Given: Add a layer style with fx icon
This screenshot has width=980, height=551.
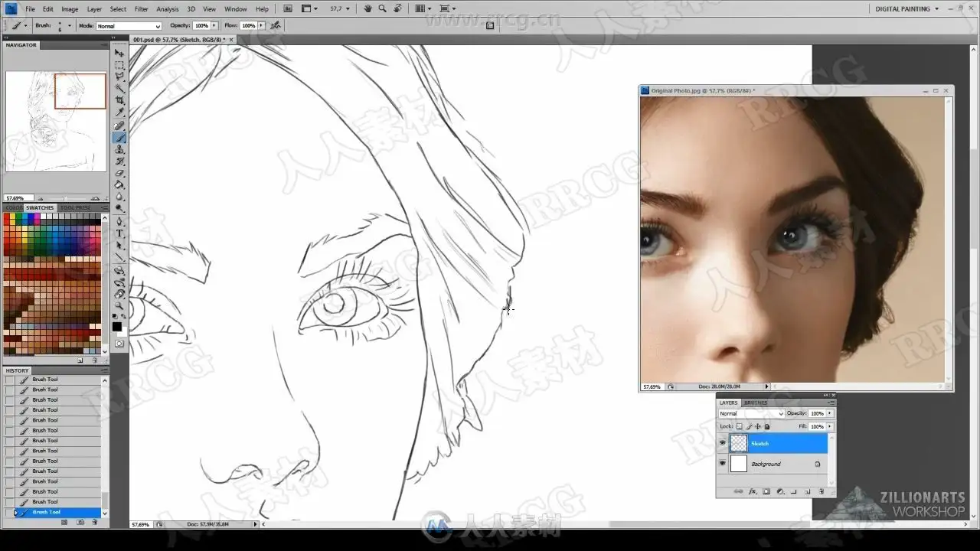Looking at the screenshot, I should coord(753,491).
